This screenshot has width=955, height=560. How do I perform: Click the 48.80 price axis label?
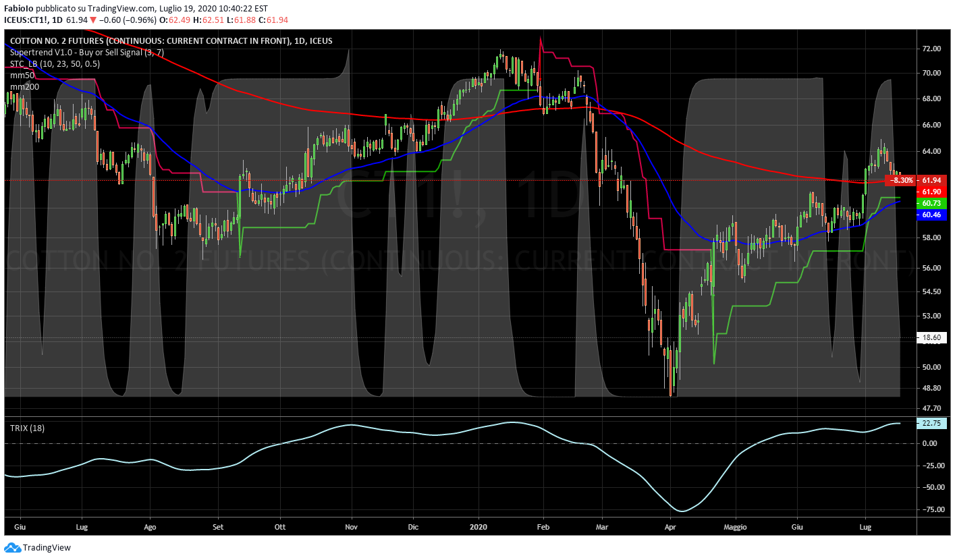[932, 388]
